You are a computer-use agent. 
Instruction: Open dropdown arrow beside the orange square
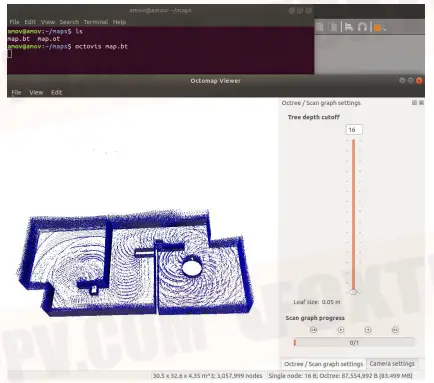384,29
